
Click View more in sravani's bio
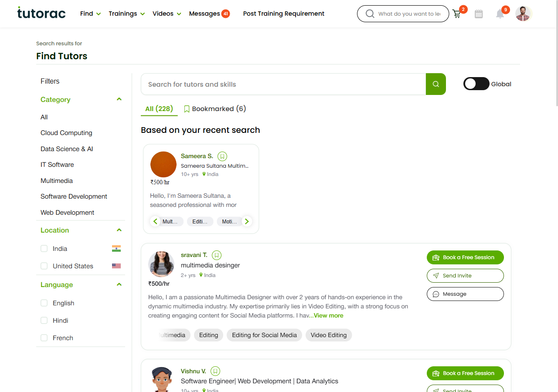click(x=328, y=316)
